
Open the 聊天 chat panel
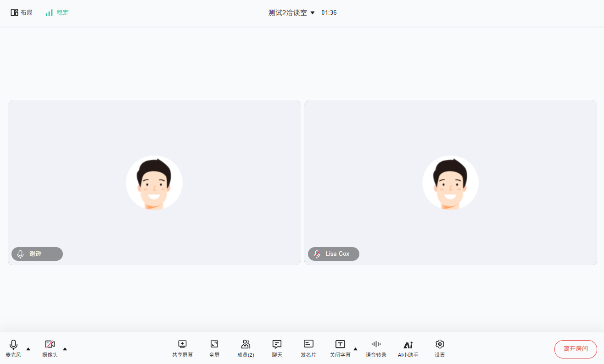click(x=277, y=348)
